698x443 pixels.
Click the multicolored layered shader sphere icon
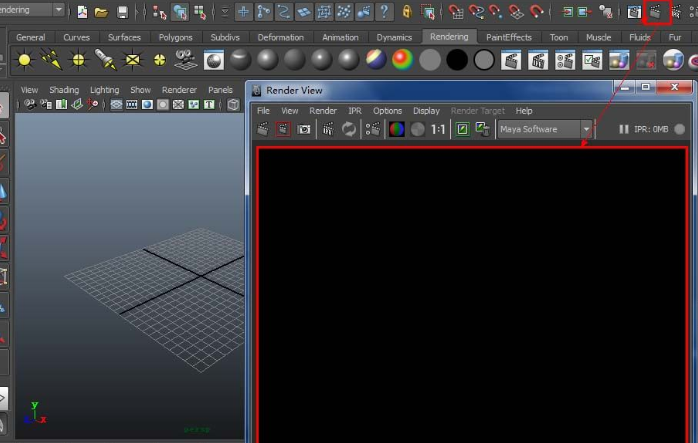point(376,60)
